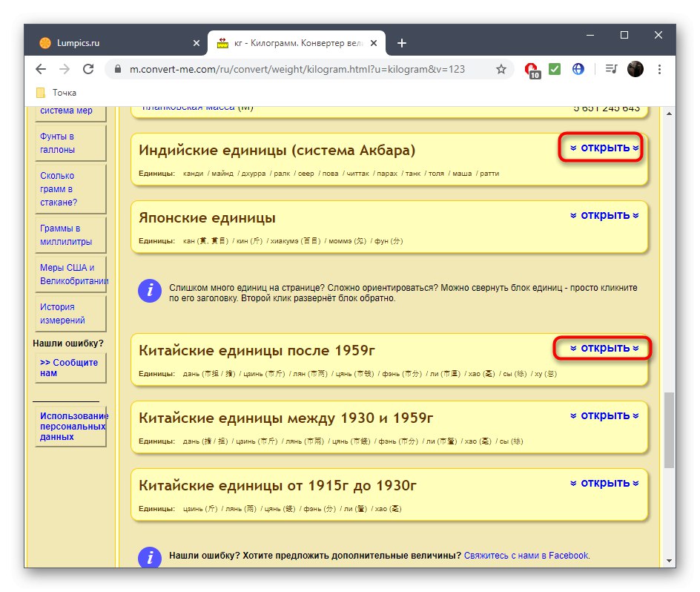This screenshot has width=700, height=592.
Task: Click the scrollbar up arrow
Action: click(x=669, y=114)
